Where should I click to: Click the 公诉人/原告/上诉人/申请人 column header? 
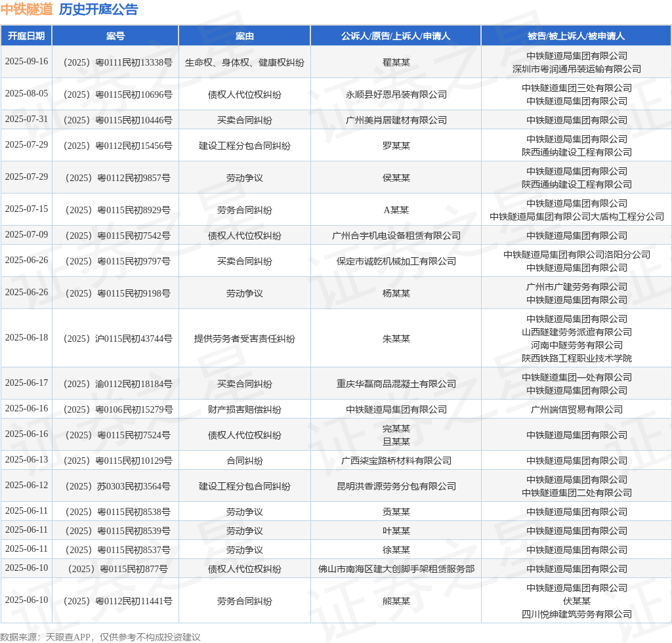click(x=396, y=36)
